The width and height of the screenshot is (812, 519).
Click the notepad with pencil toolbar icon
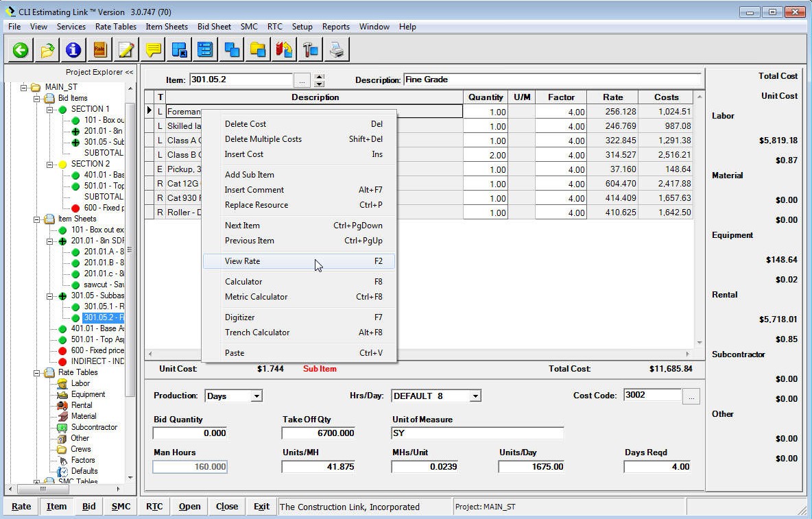pos(126,49)
